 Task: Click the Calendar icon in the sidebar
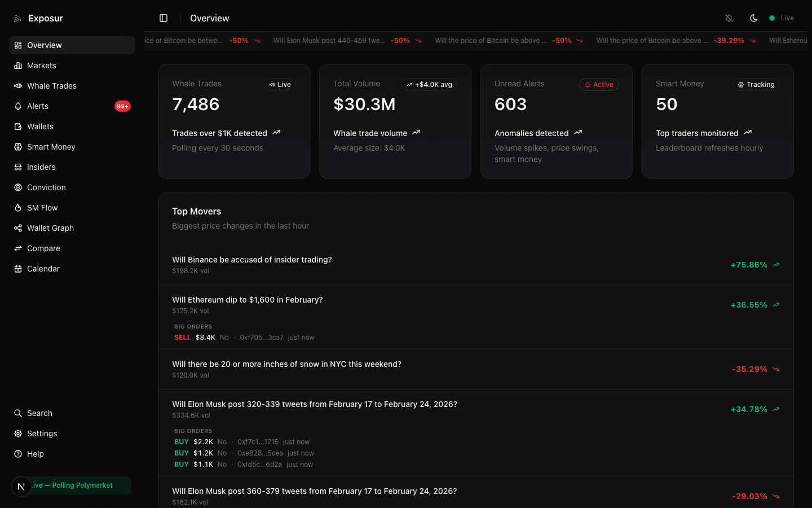coord(19,269)
